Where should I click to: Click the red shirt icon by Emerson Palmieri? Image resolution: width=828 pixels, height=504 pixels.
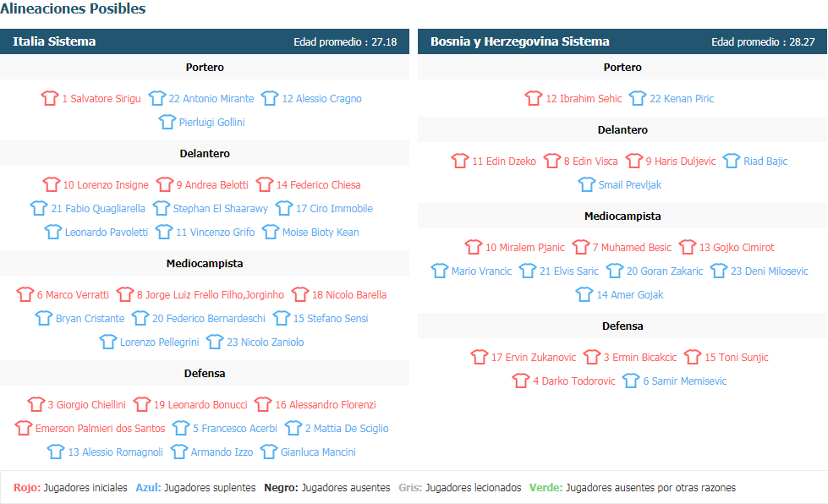click(x=24, y=428)
